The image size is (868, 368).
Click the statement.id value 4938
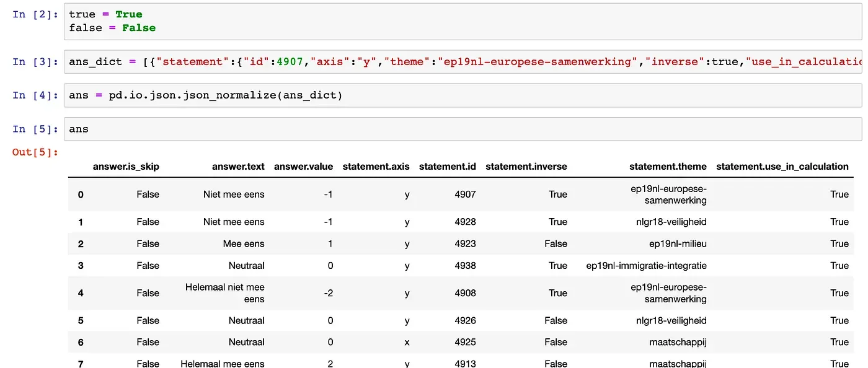[465, 265]
